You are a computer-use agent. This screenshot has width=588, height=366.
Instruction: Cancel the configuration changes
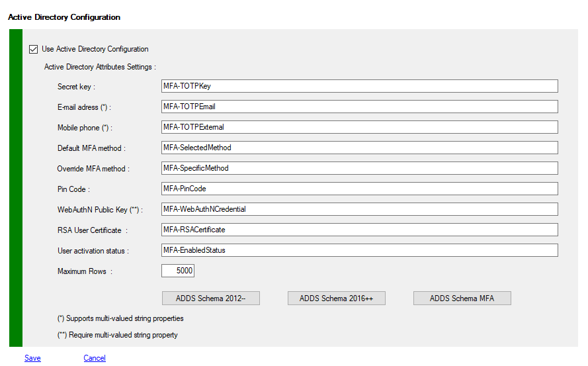click(x=95, y=358)
